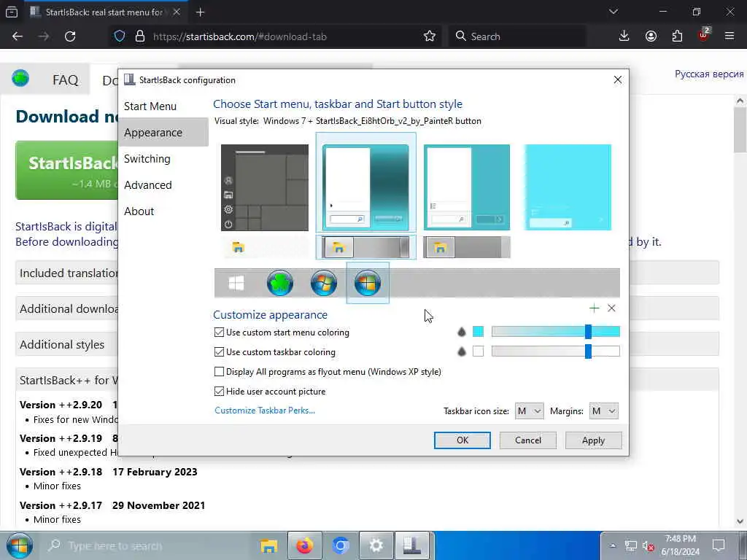Viewport: 747px width, 560px height.
Task: Open File Explorer from taskbar
Action: pyautogui.click(x=268, y=545)
